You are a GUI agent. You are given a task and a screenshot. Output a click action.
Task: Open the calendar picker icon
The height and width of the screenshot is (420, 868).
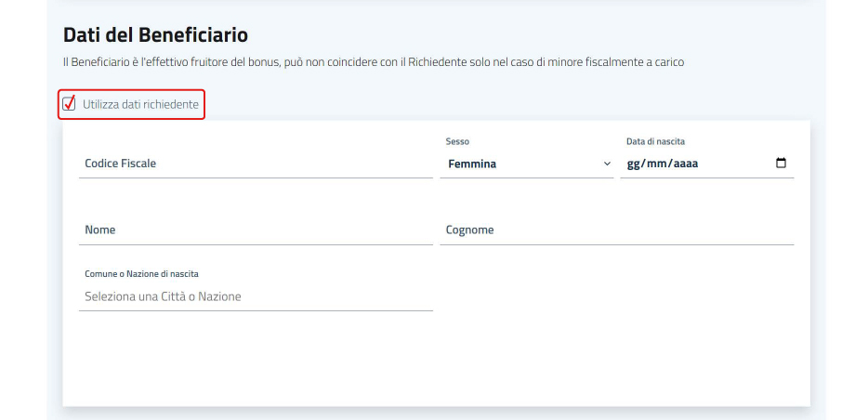781,164
